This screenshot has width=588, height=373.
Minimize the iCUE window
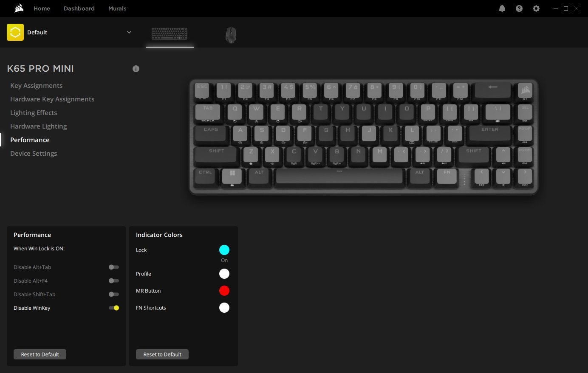click(x=556, y=8)
